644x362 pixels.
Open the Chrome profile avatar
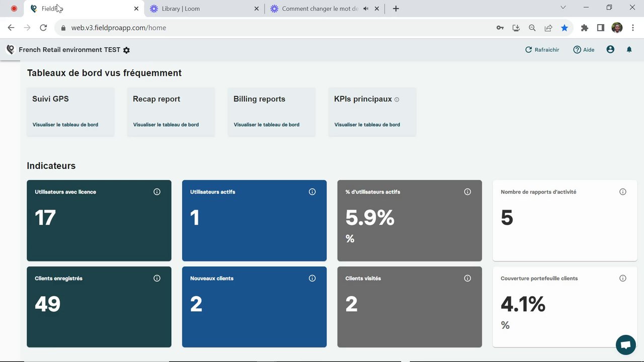[617, 28]
